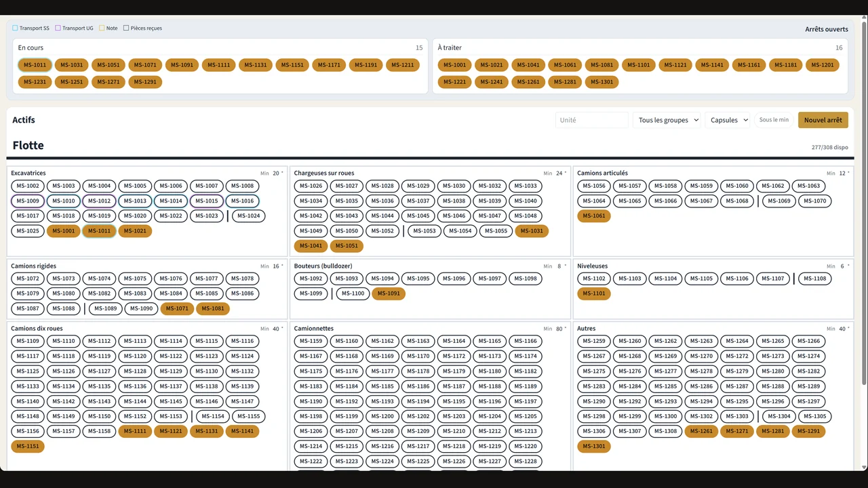Select MS-1291 in the En cours panel

point(145,82)
